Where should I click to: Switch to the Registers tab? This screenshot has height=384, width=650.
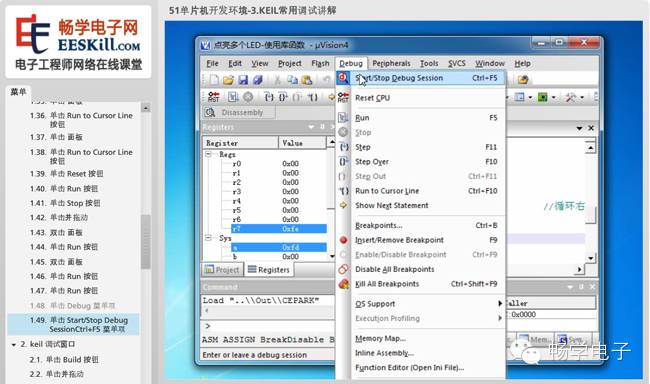click(x=268, y=270)
